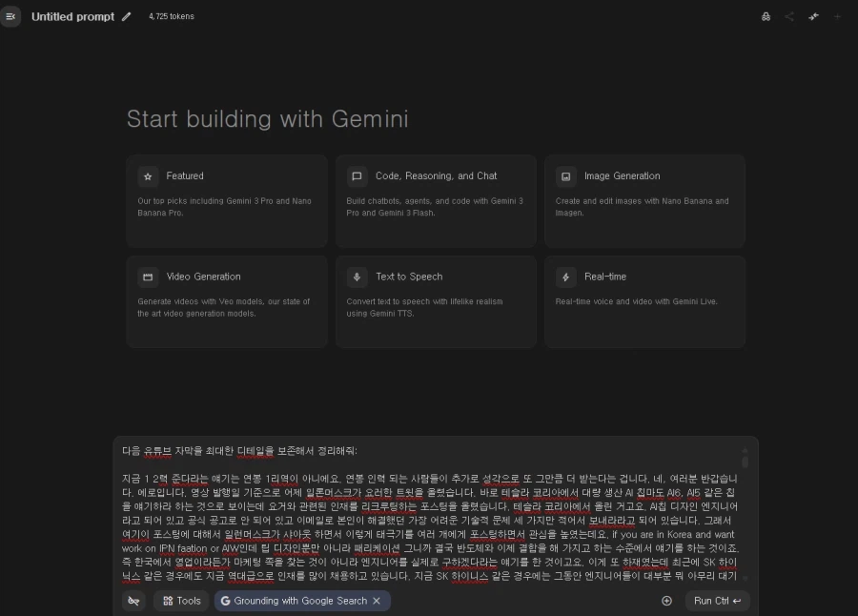
Task: Click the link-off icon in prompt toolbar
Action: tap(134, 601)
